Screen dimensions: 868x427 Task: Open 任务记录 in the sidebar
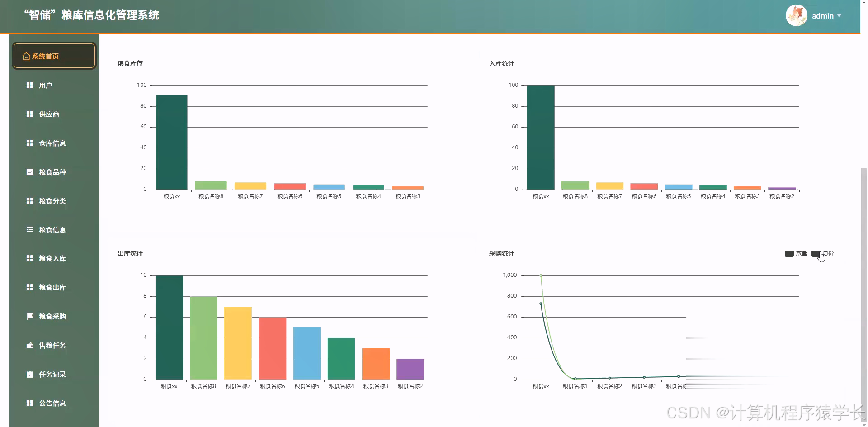pos(54,374)
